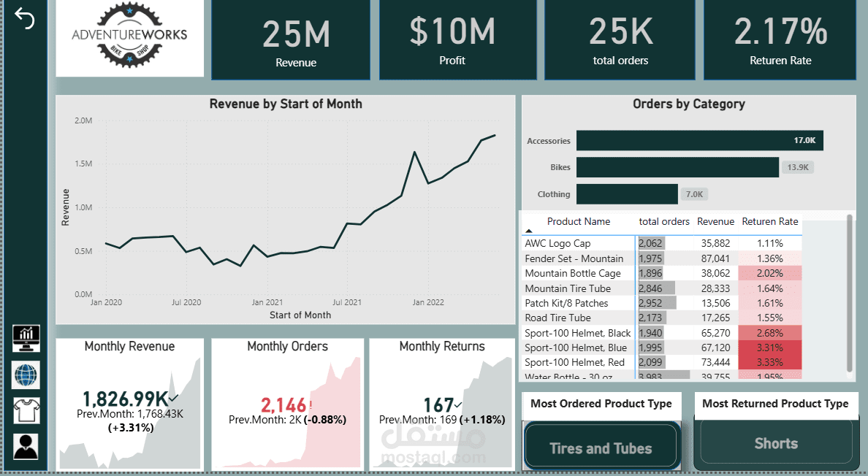Open the globe map page icon
868x476 pixels.
coord(26,375)
